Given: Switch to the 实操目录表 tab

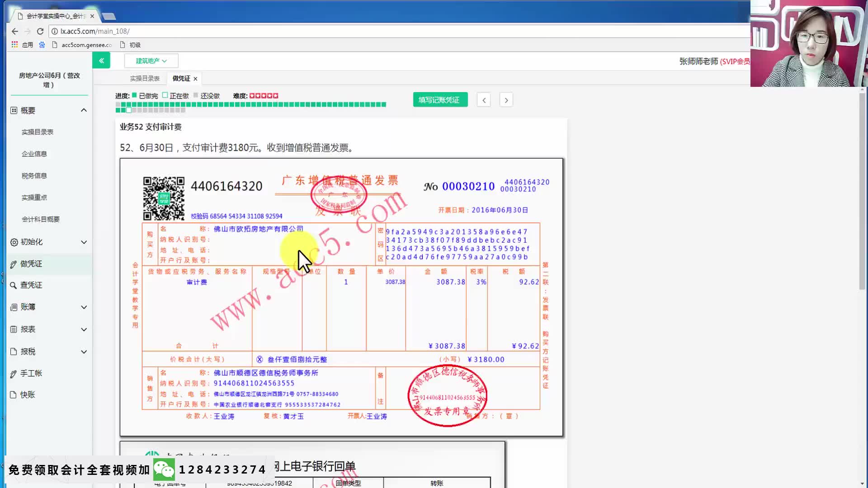Looking at the screenshot, I should 146,78.
